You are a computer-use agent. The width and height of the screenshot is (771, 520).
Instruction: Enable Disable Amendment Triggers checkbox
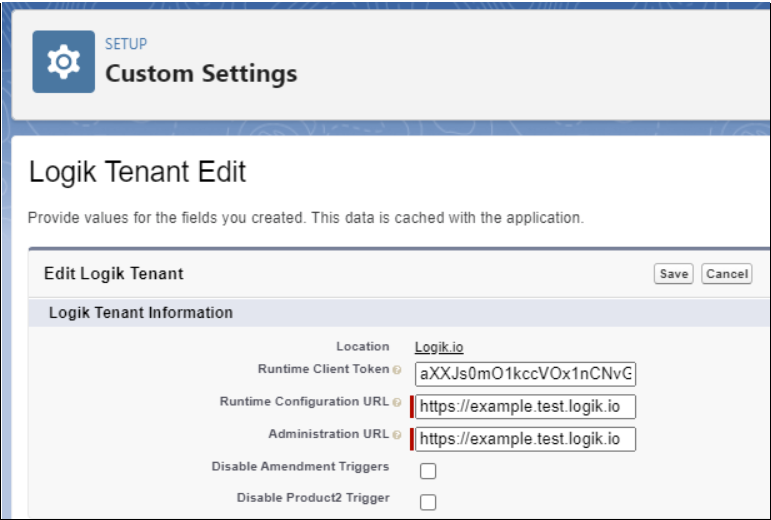coord(428,470)
